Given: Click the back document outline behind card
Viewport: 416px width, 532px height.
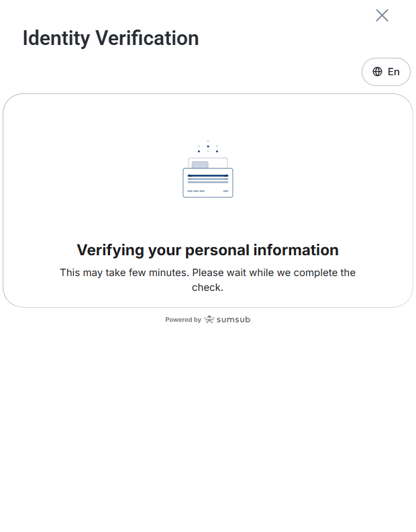Looking at the screenshot, I should tap(208, 163).
